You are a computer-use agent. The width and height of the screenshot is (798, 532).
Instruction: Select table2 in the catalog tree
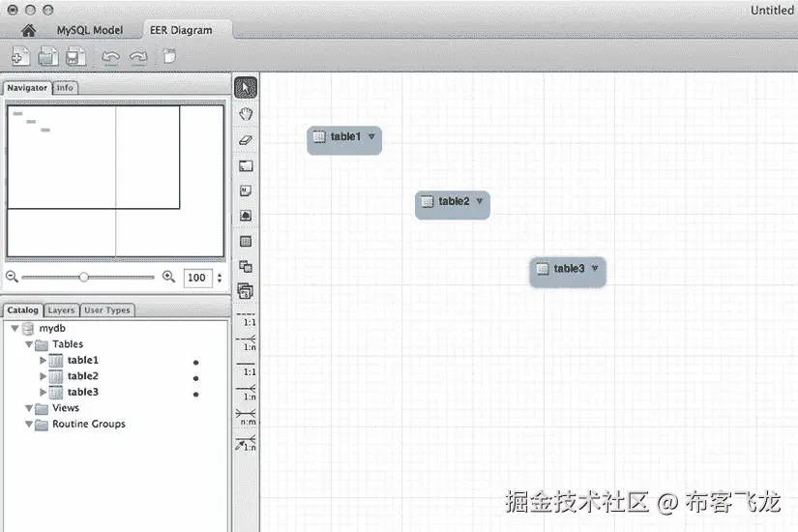tap(83, 376)
